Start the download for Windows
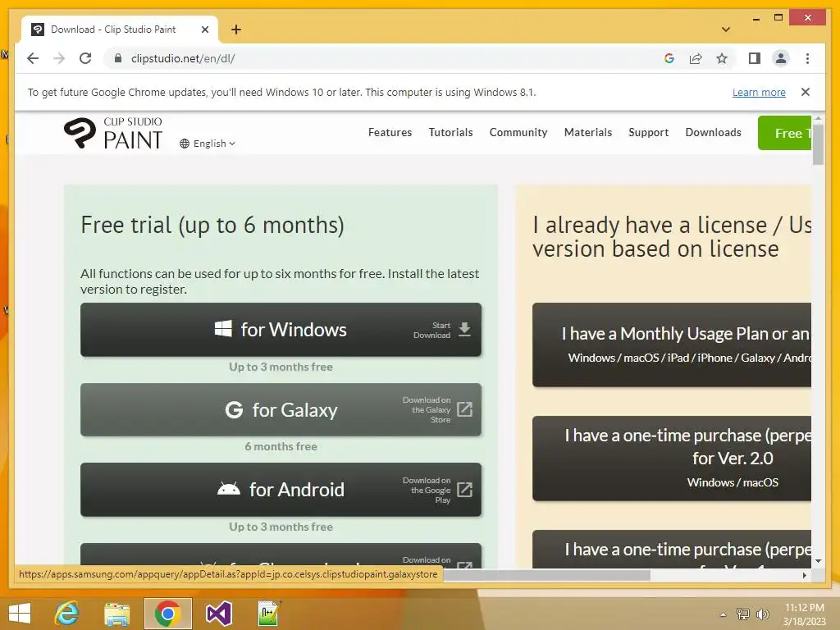The image size is (840, 630). click(x=281, y=330)
